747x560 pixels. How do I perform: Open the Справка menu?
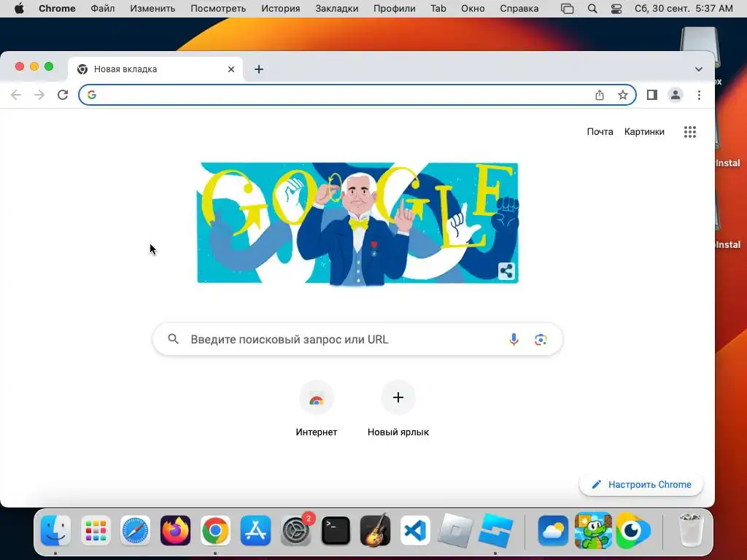coord(519,9)
